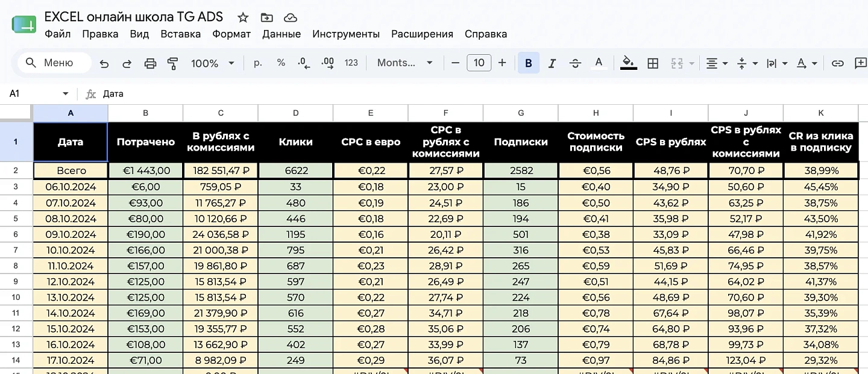Toggle italic formatting
The height and width of the screenshot is (374, 868).
[x=552, y=63]
